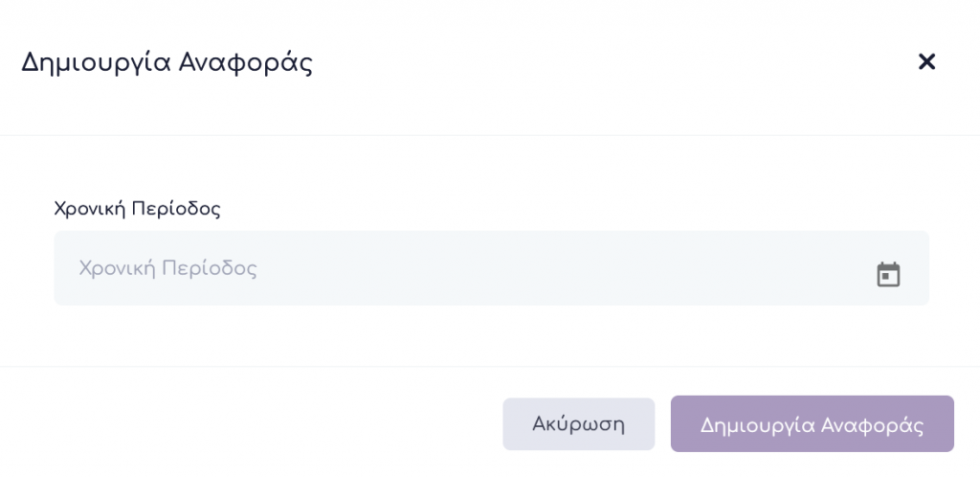980x477 pixels.
Task: Click the Χρονική Περίοδος placeholder text
Action: 167,268
